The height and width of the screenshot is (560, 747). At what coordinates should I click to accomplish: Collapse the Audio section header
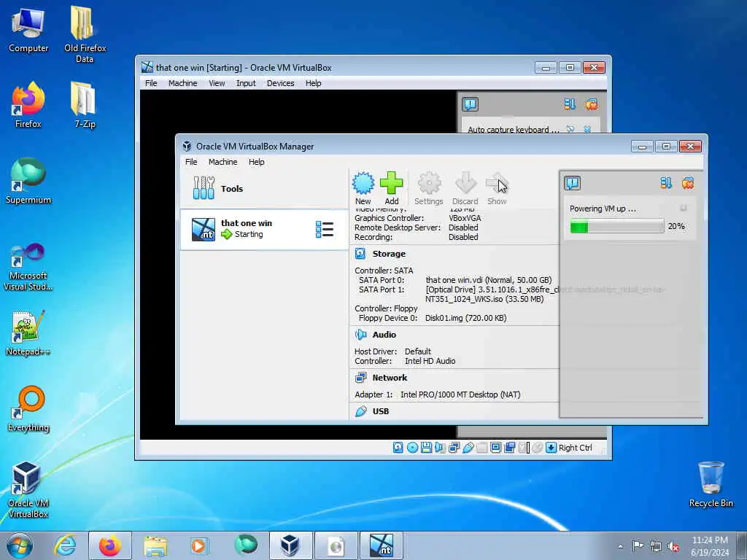384,335
